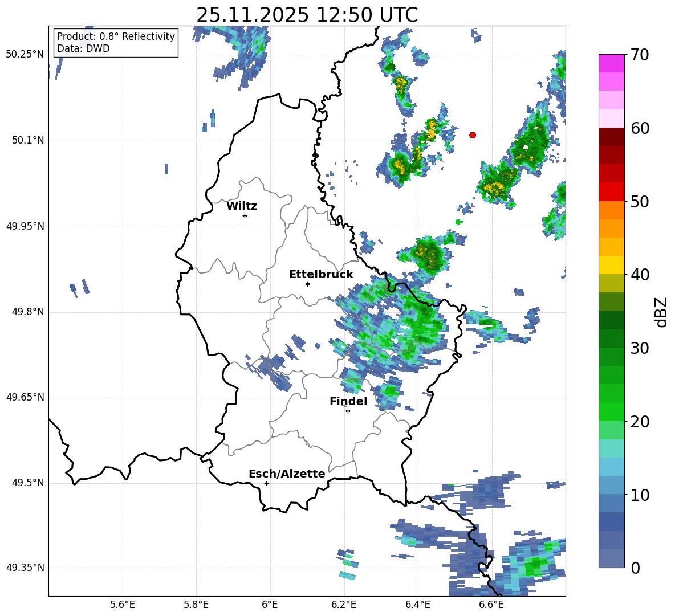The image size is (675, 616).
Task: Click the 'Data: DWD' label
Action: click(x=83, y=48)
